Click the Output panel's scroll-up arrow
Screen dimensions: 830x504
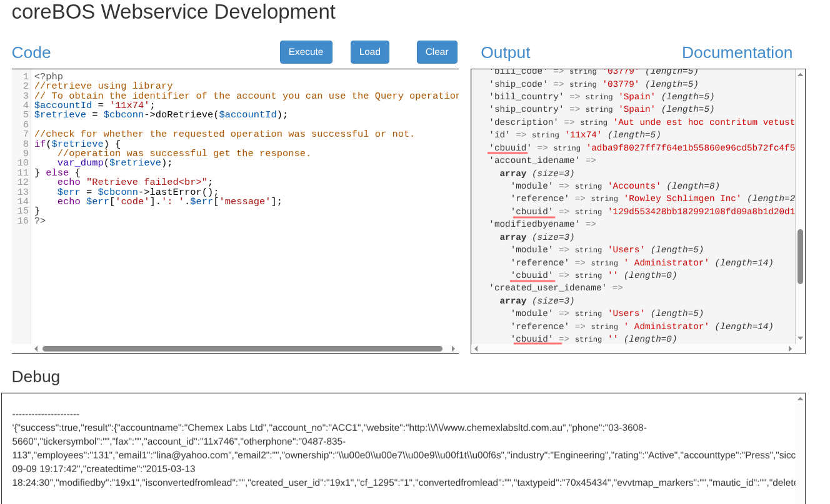pos(800,75)
